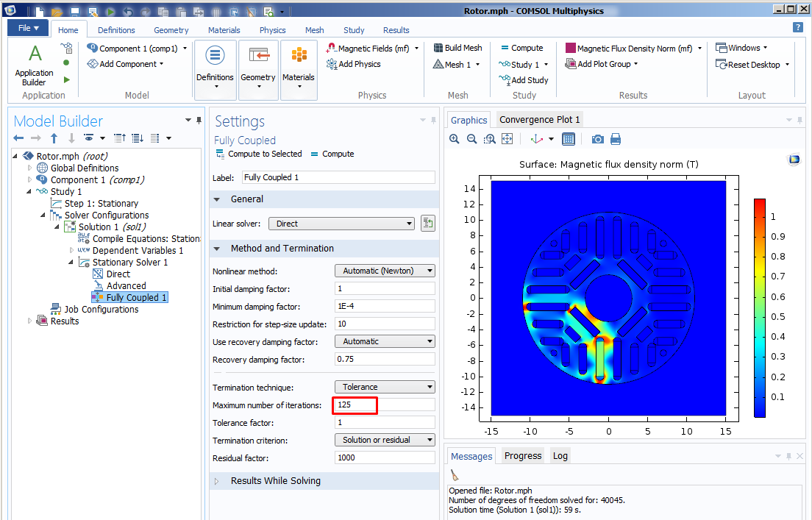Click the Zoom Extents icon in Graphics toolbar

click(507, 139)
